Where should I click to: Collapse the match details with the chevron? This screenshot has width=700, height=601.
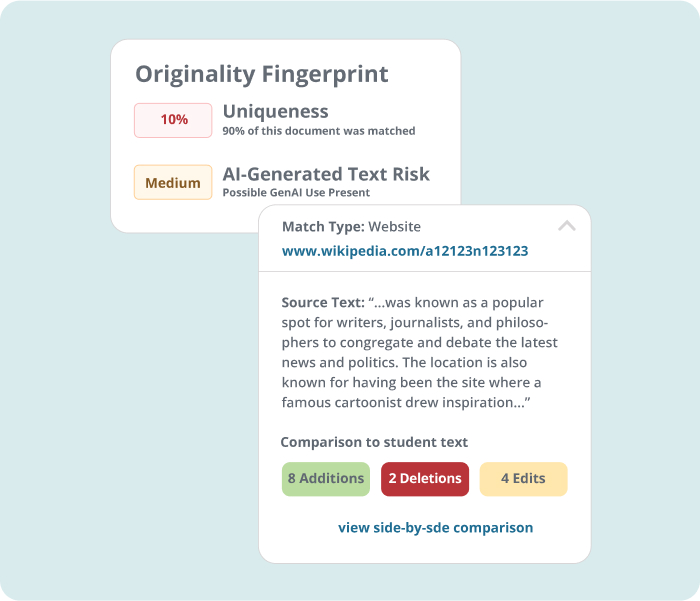(567, 226)
